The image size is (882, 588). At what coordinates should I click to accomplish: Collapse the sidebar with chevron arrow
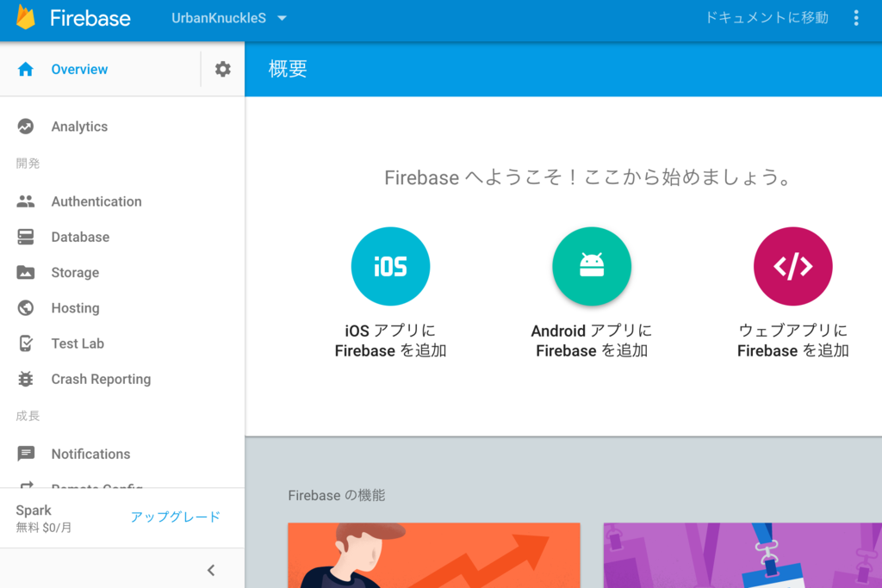(211, 570)
